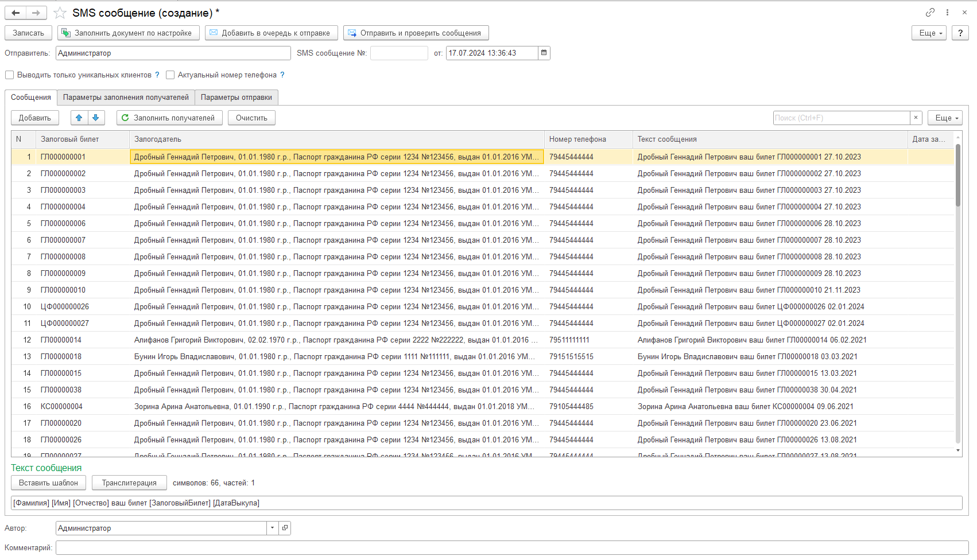977x560 pixels.
Task: Click 'Добавить в очередь к отправке'
Action: (272, 33)
